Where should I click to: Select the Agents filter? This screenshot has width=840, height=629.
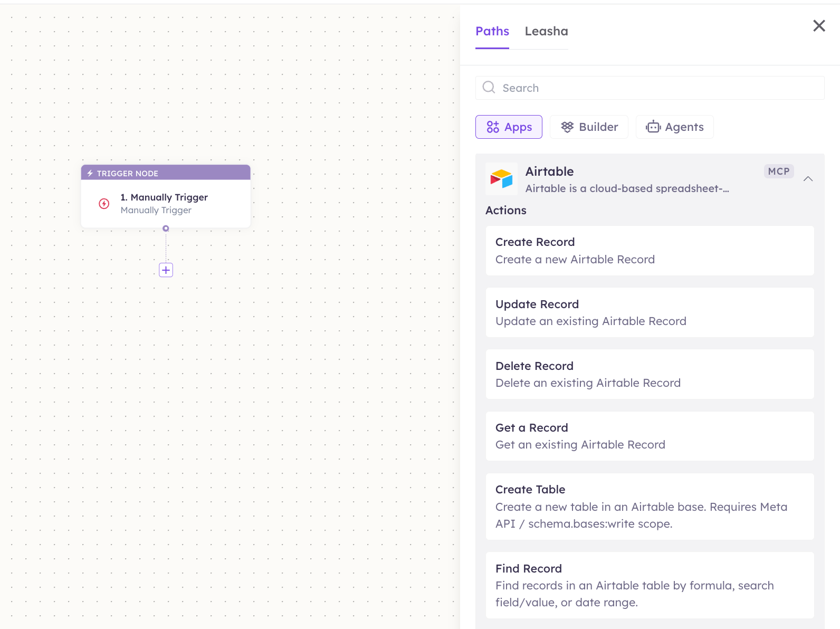pos(674,127)
